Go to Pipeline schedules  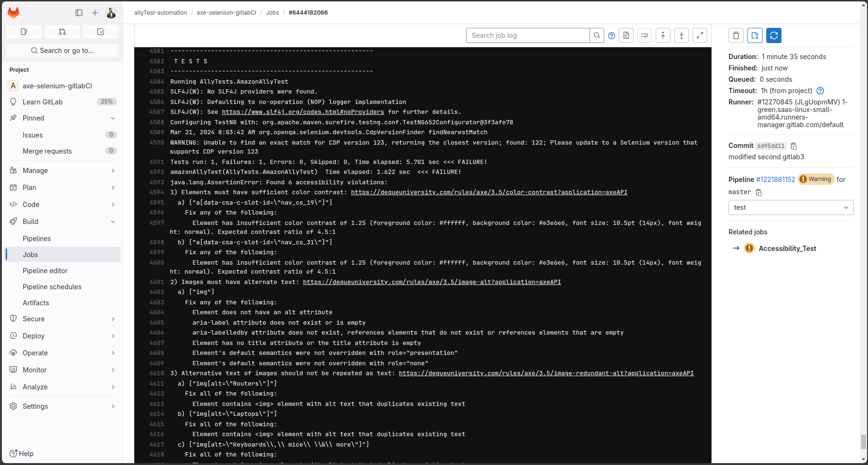[52, 286]
